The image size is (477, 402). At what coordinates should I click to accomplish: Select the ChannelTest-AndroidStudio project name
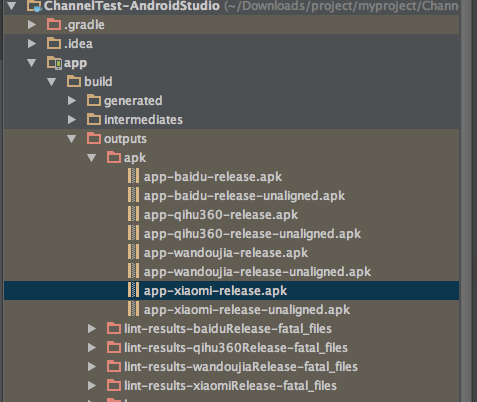[132, 6]
